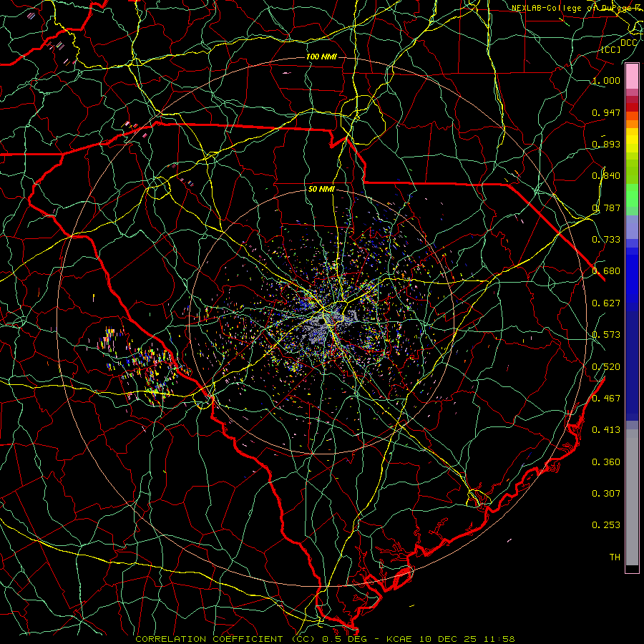Click the '[CC]' legend unit label

pyautogui.click(x=611, y=49)
